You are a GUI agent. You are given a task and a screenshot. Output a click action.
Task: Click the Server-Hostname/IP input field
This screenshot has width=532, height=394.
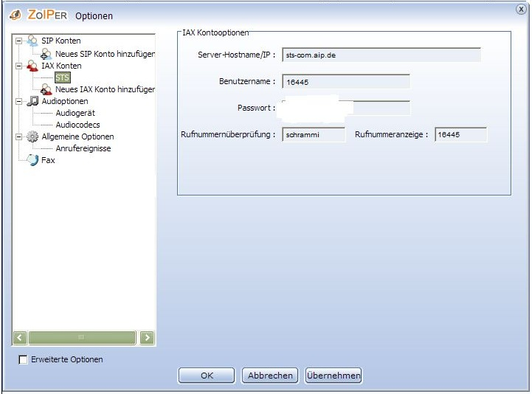point(381,55)
